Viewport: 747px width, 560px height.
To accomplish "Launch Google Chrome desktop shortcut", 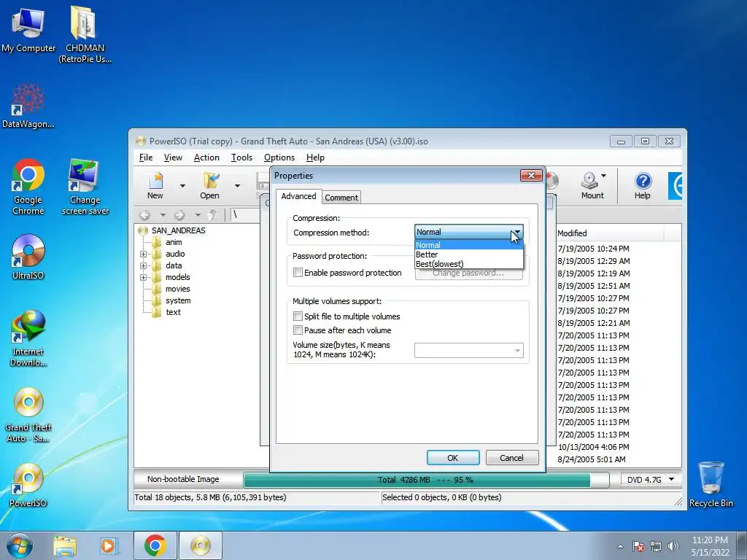I will pos(28,187).
